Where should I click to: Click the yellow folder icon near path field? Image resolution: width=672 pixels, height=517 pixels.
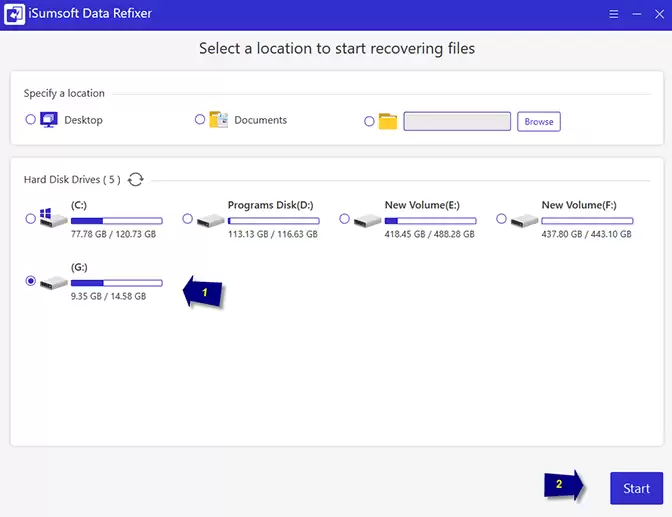coord(388,121)
